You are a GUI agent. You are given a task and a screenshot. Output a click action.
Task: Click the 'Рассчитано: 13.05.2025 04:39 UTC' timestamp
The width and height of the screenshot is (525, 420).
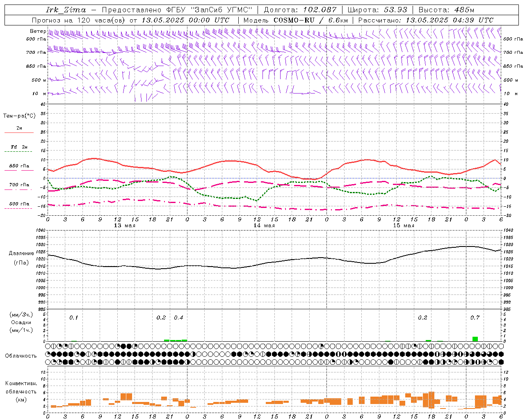pos(426,20)
